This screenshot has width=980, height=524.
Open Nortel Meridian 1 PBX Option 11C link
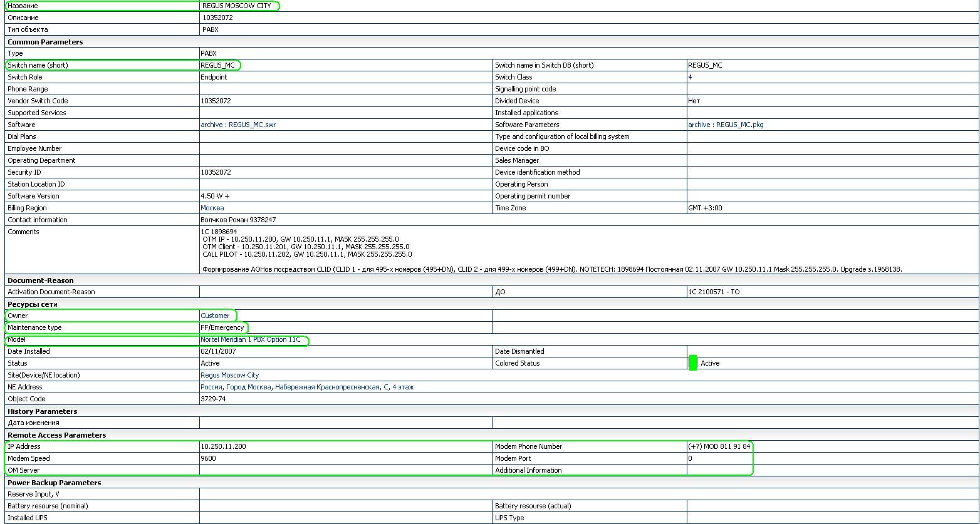(x=251, y=339)
